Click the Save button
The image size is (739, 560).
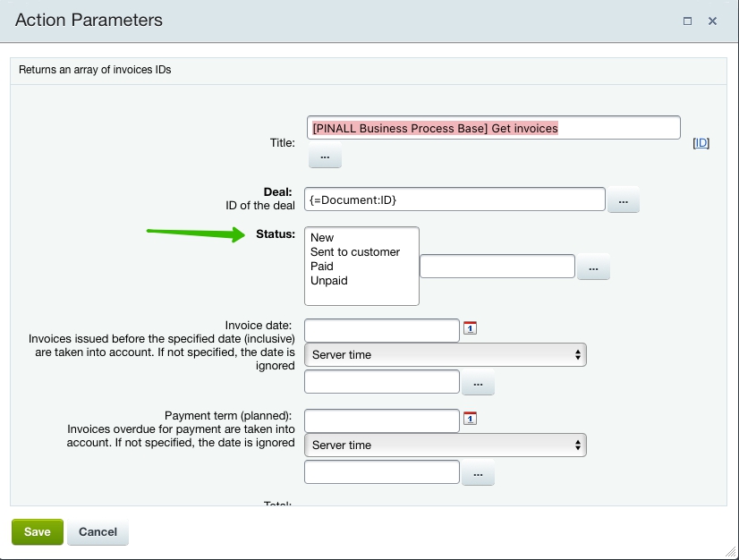click(x=38, y=532)
